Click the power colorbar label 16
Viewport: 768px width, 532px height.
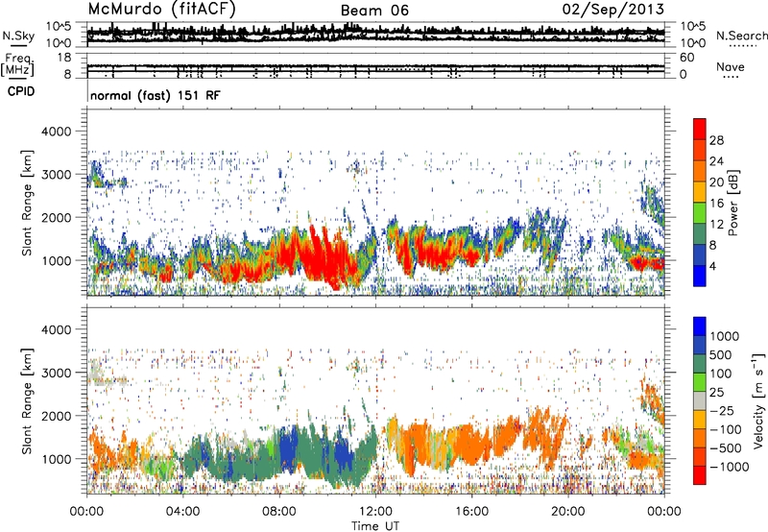point(716,204)
